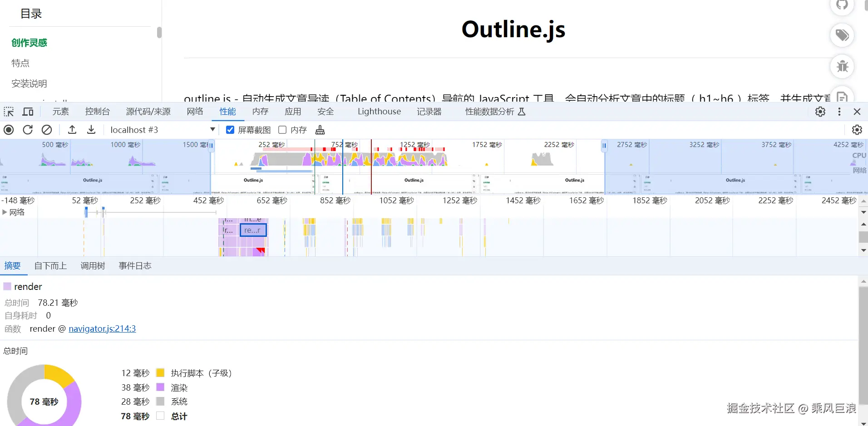
Task: Open the navigator.js:214:3 source link
Action: pyautogui.click(x=102, y=328)
